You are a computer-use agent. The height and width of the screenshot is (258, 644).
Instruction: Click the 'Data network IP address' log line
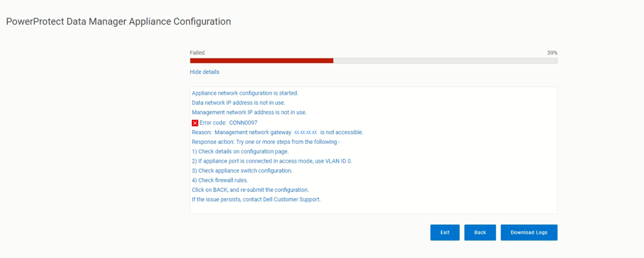239,103
